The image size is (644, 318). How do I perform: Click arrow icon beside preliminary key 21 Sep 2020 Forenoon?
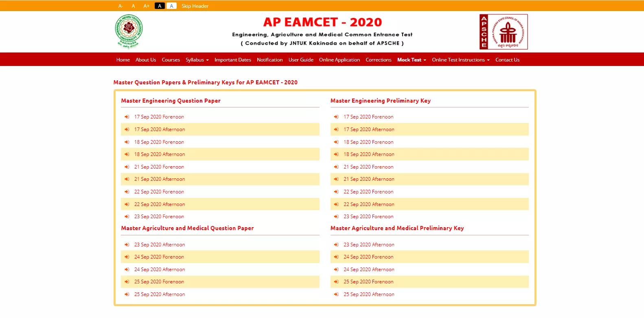336,167
